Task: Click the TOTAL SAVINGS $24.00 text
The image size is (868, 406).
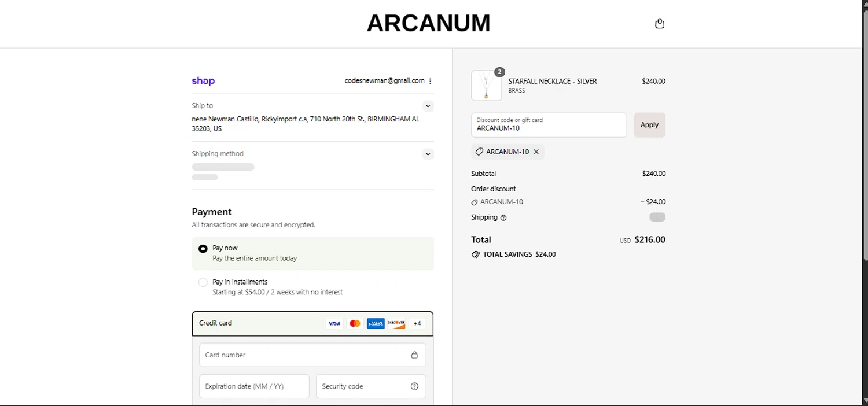Action: pos(519,254)
